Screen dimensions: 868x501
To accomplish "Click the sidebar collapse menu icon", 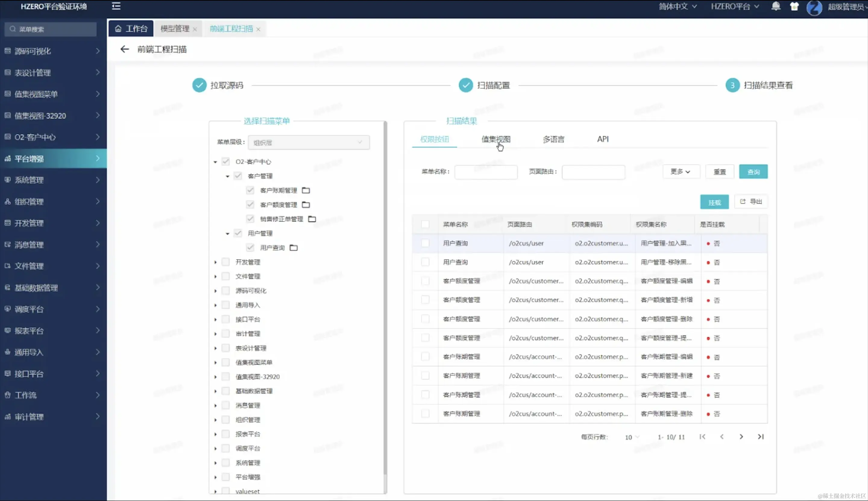I will click(x=116, y=6).
